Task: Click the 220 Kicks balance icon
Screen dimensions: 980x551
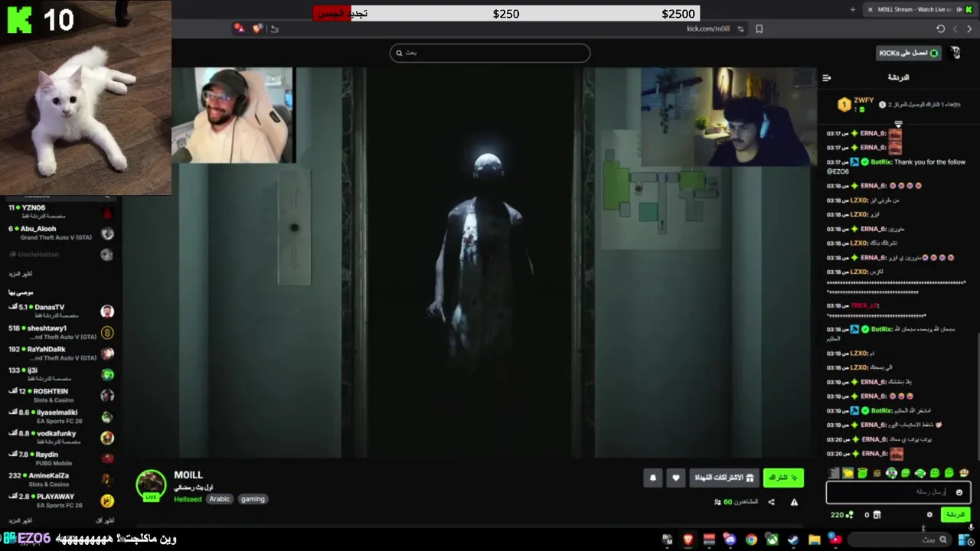Action: 849,515
